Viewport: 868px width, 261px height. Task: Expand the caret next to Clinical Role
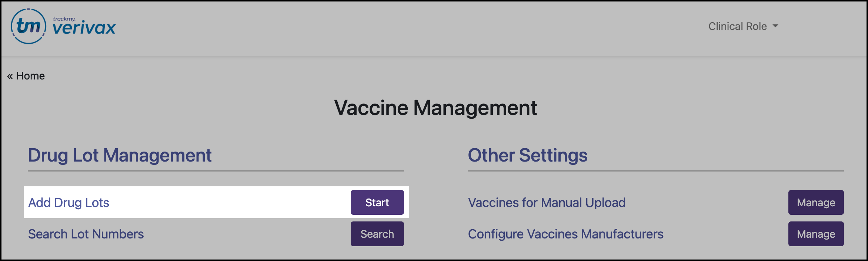point(776,27)
